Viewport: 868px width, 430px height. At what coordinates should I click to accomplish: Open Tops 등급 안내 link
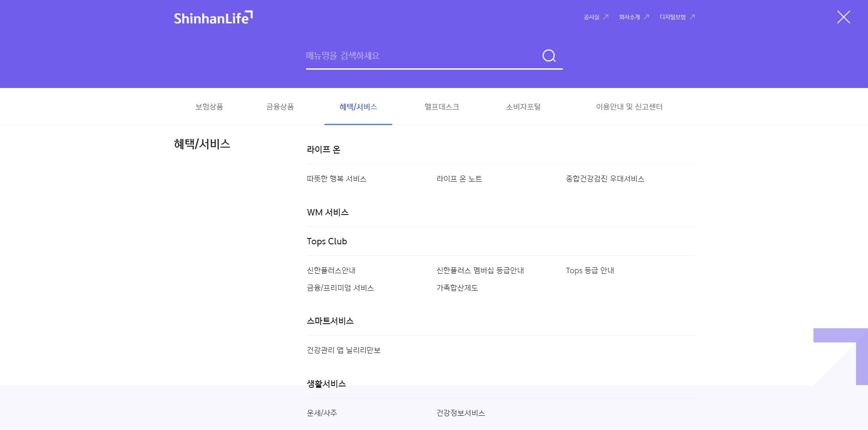pyautogui.click(x=590, y=270)
